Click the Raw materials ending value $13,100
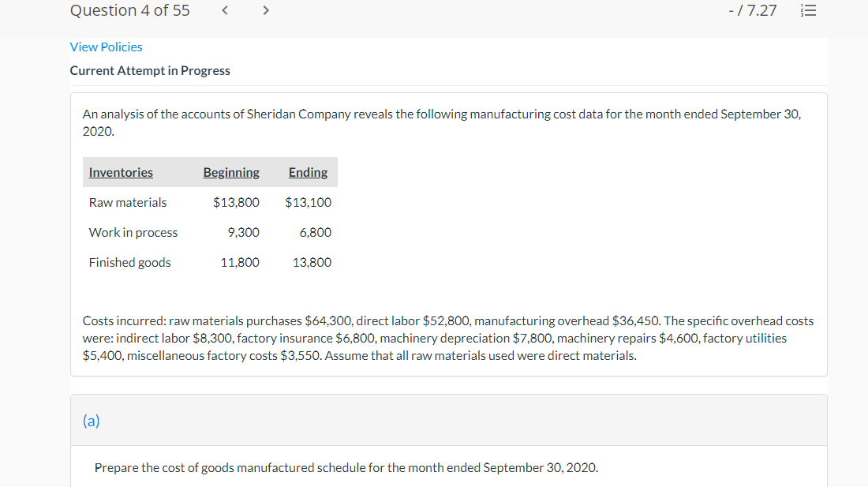This screenshot has height=487, width=868. tap(308, 203)
